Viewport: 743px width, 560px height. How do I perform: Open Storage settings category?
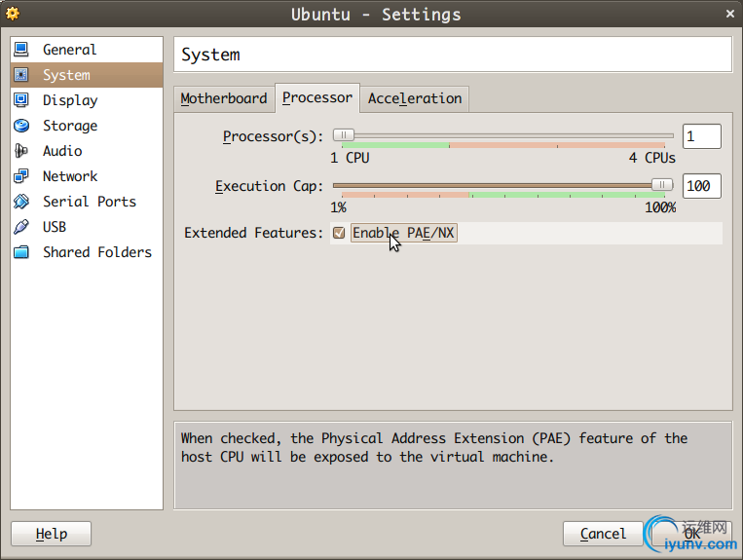[x=87, y=126]
